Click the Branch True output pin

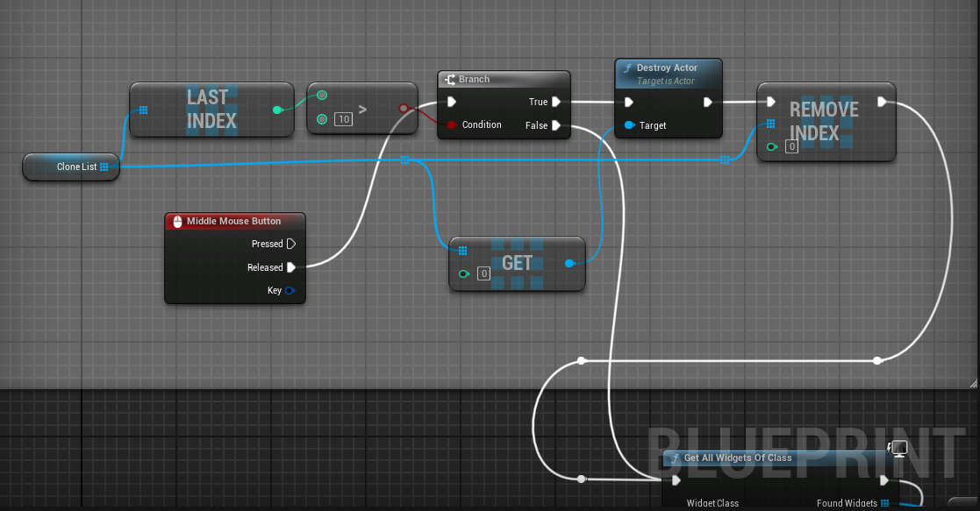(556, 102)
